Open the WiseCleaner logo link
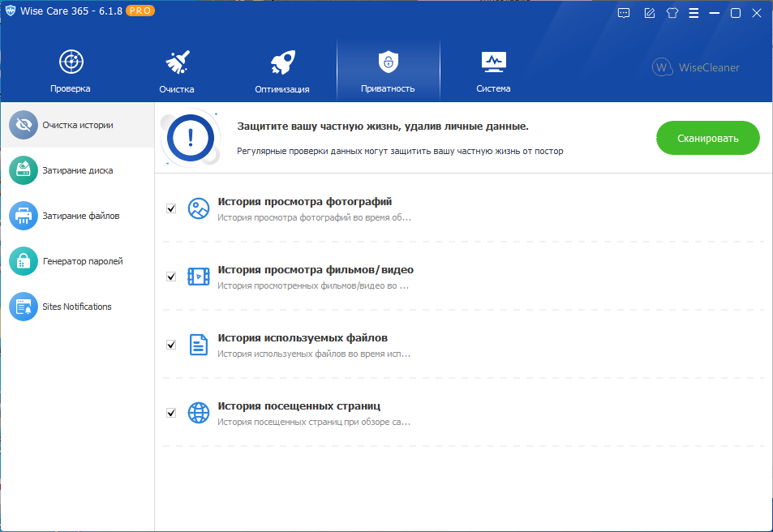Image resolution: width=773 pixels, height=532 pixels. (x=696, y=67)
